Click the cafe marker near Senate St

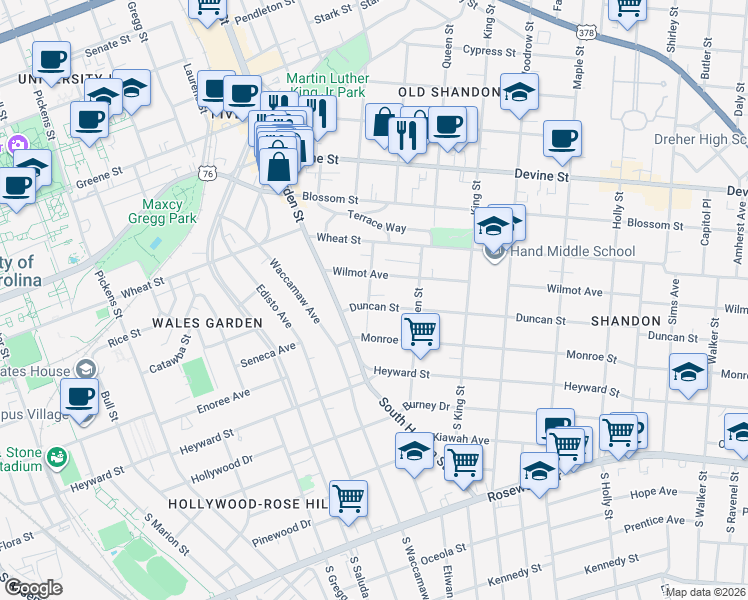click(52, 61)
